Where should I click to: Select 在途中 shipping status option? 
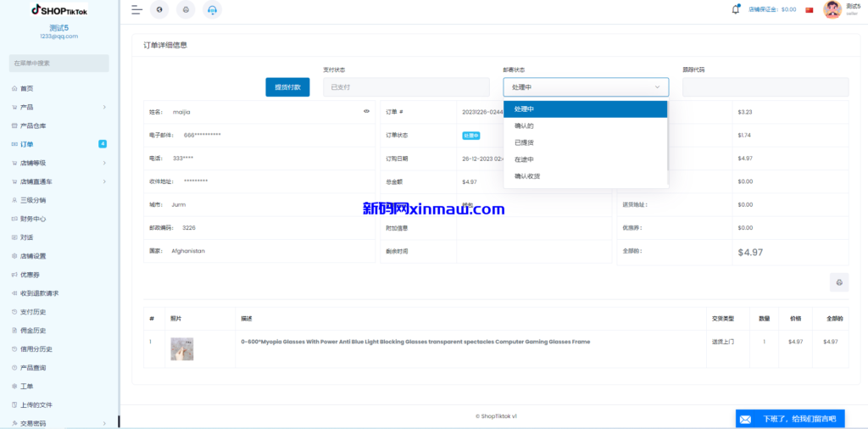point(524,159)
